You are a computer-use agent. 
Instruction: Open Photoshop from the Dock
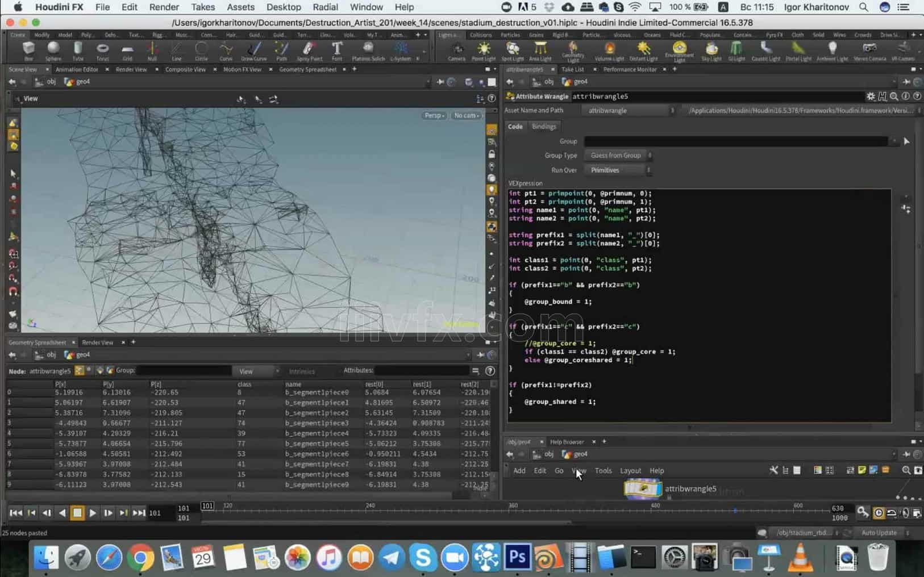click(517, 557)
